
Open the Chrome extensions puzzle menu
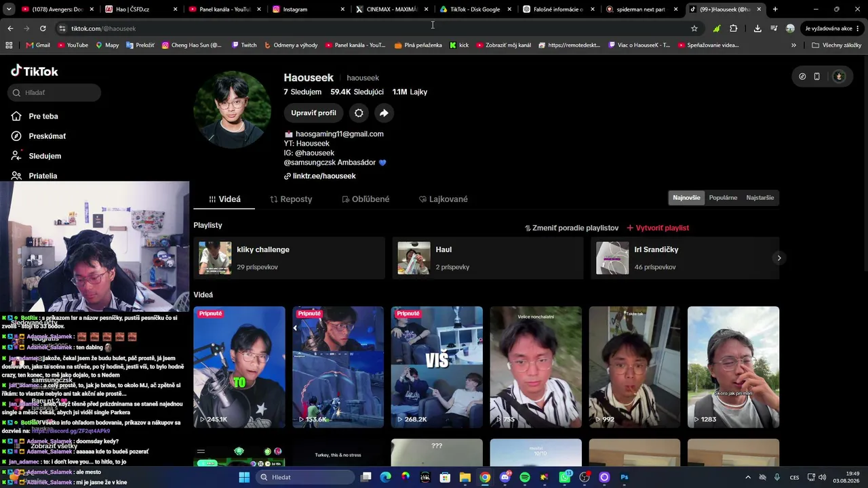click(734, 28)
